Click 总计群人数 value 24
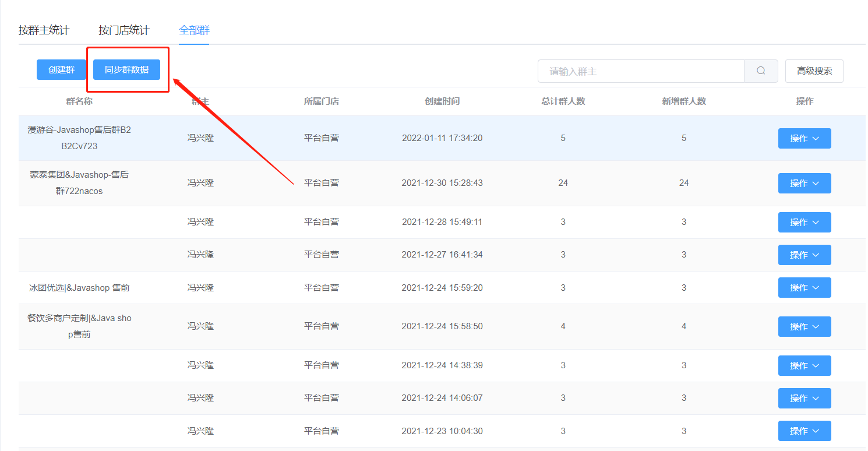868x451 pixels. tap(563, 182)
